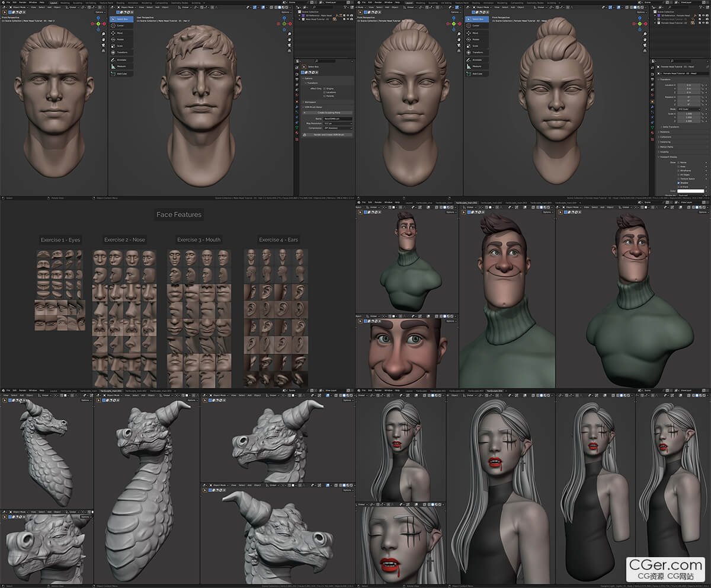The image size is (711, 588).
Task: Select 3D Reference - Female Head in outliner
Action: click(676, 15)
